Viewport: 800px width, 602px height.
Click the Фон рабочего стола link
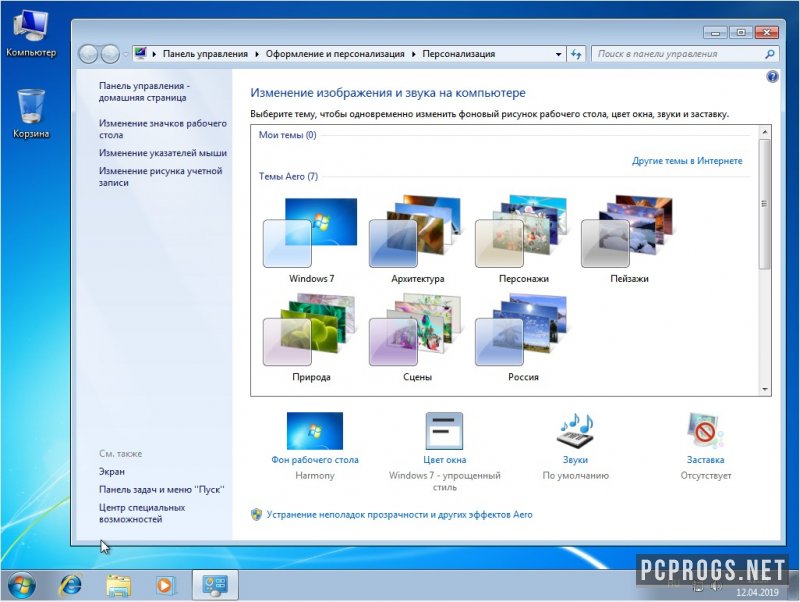315,460
